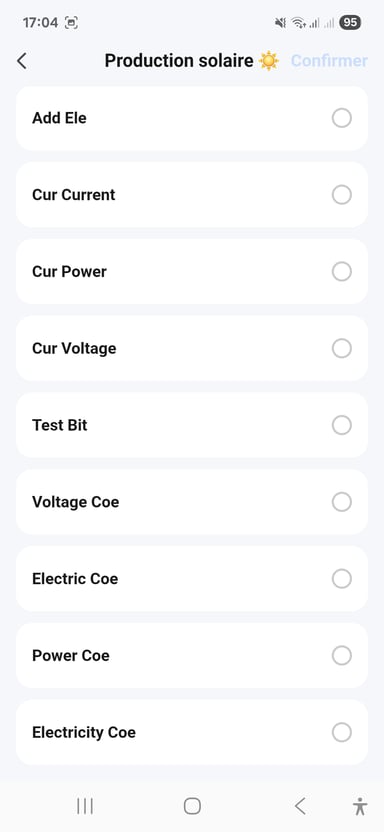Select the Electricity Coe radio button
The height and width of the screenshot is (832, 384).
tap(342, 733)
